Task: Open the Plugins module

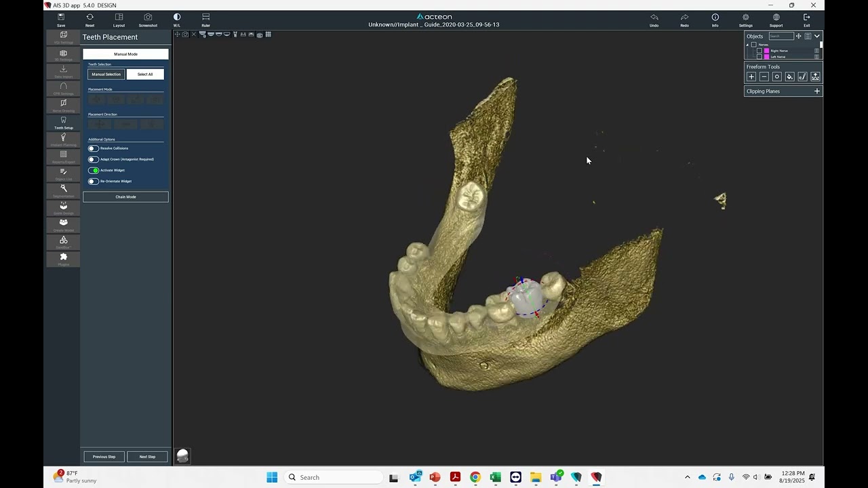Action: [64, 259]
